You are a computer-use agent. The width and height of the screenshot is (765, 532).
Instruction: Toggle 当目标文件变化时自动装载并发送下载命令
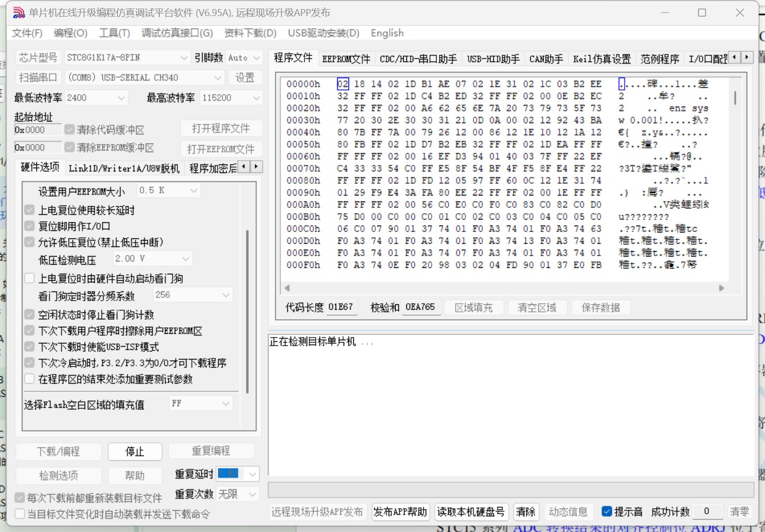tap(20, 514)
